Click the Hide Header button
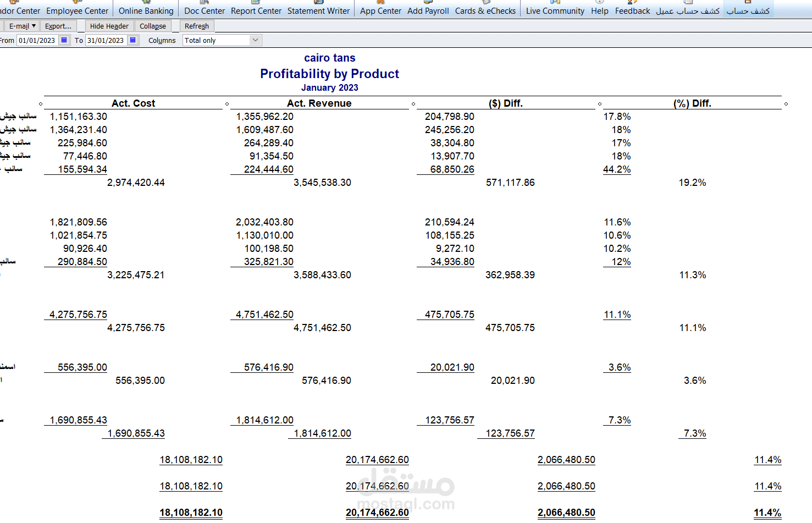 pyautogui.click(x=109, y=26)
